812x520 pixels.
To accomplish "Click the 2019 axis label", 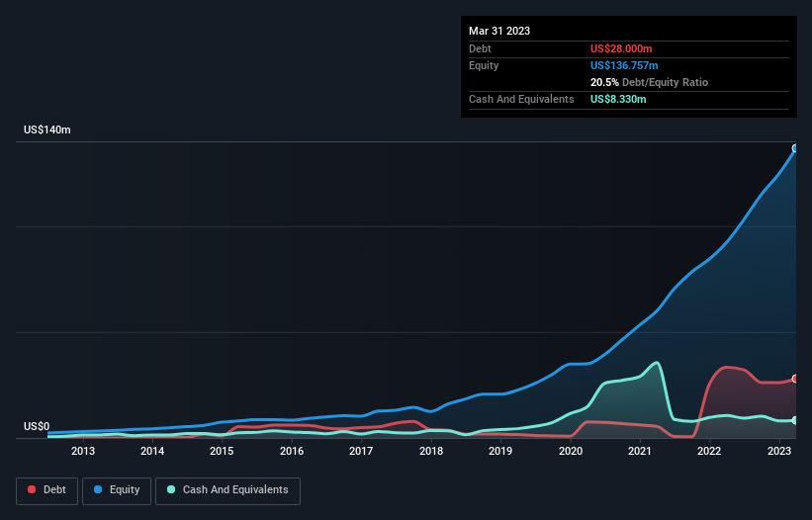I will click(500, 451).
